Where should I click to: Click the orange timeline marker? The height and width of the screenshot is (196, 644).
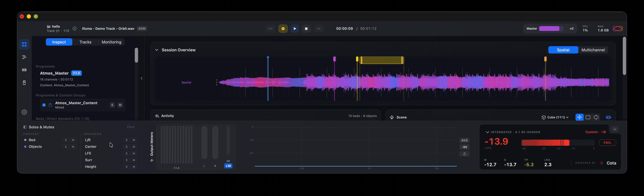tap(545, 59)
